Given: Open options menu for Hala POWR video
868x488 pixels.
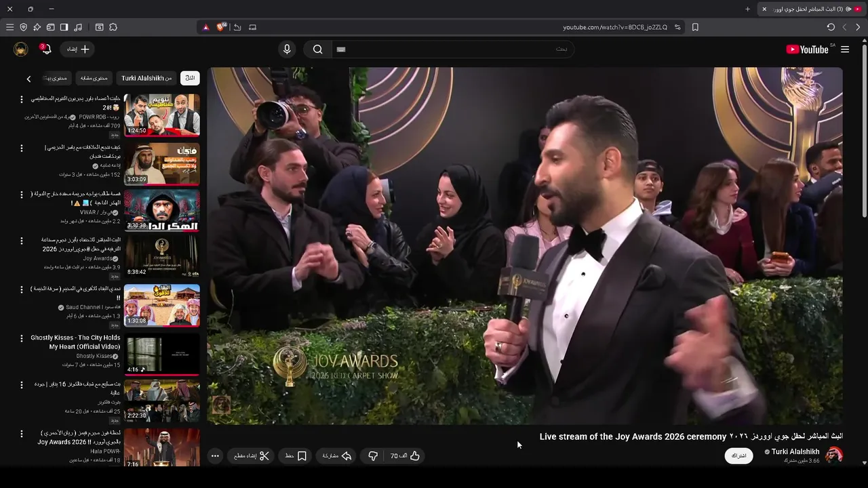Looking at the screenshot, I should click(x=21, y=434).
